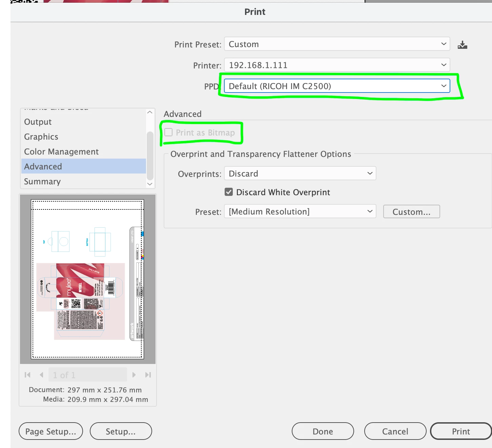Image resolution: width=492 pixels, height=448 pixels.
Task: Select Graphics category
Action: click(x=84, y=137)
